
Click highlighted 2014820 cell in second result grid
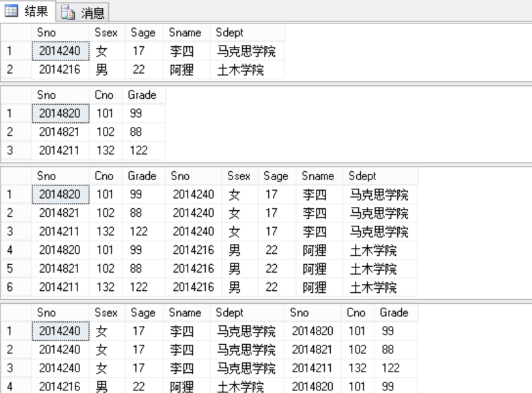(x=61, y=113)
